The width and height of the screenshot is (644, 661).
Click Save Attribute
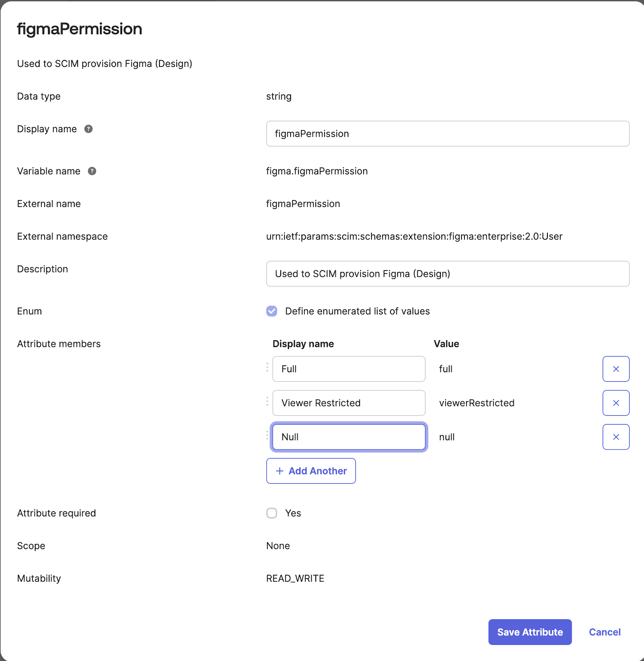point(530,632)
